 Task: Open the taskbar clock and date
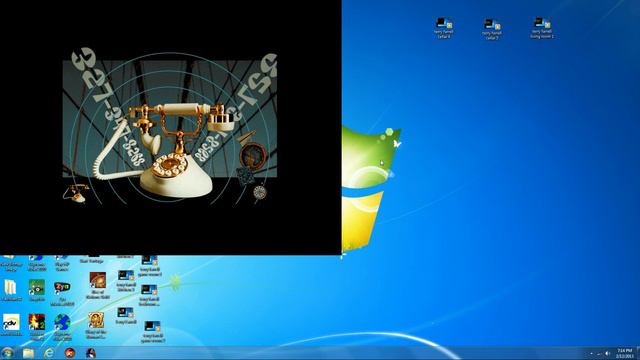coord(624,353)
